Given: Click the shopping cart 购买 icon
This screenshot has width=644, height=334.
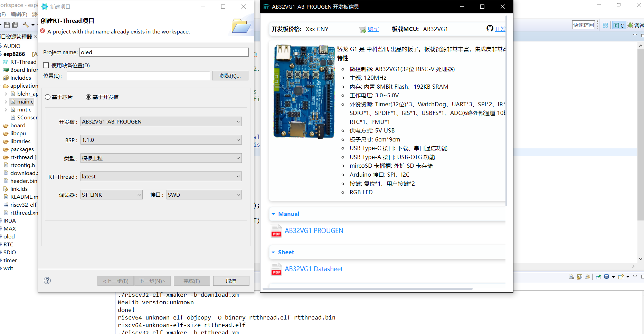Looking at the screenshot, I should point(363,29).
